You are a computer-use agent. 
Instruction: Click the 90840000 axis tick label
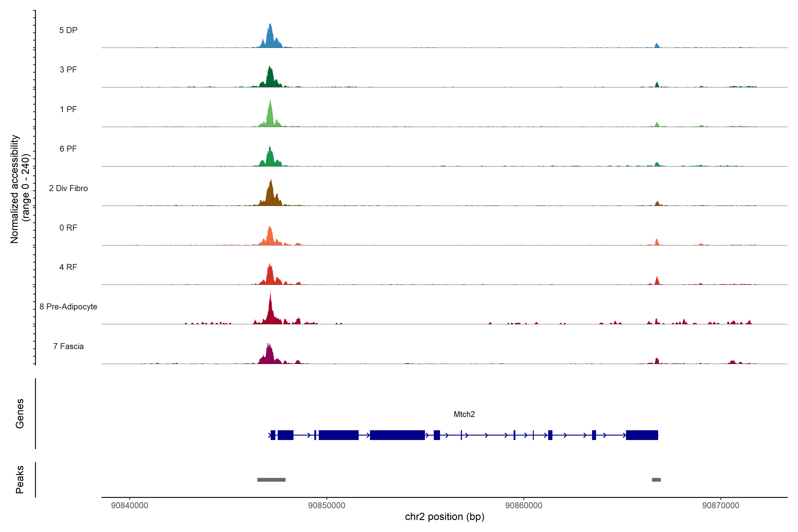click(130, 505)
